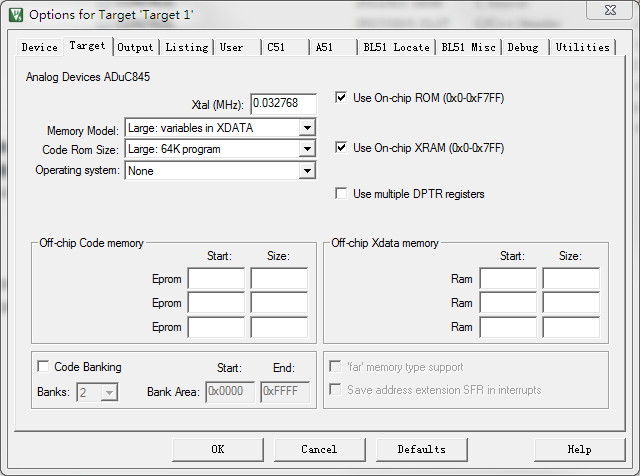Click the Cancel button
The height and width of the screenshot is (476, 640).
(320, 449)
